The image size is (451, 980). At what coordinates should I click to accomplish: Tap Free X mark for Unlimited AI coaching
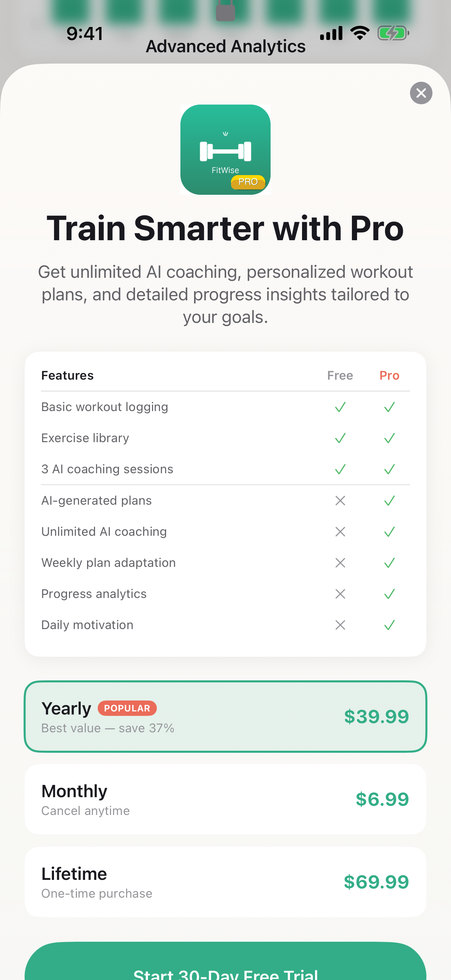click(340, 531)
